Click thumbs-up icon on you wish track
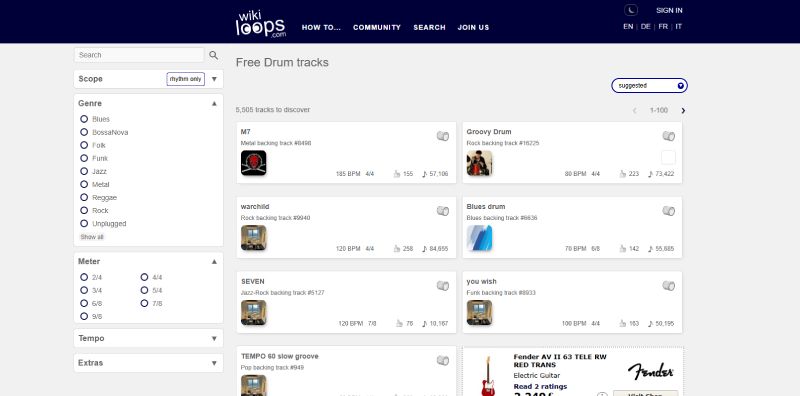The image size is (800, 396). click(622, 324)
